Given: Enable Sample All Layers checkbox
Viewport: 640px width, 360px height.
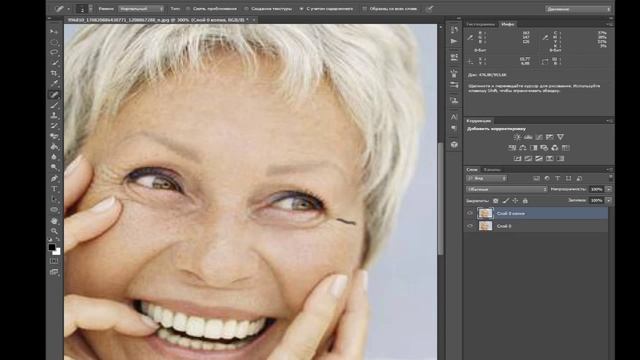Looking at the screenshot, I should click(364, 9).
